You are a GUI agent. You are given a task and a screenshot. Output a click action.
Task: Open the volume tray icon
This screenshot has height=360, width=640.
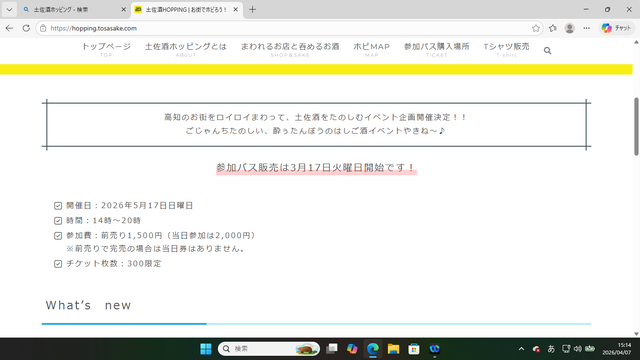click(578, 349)
